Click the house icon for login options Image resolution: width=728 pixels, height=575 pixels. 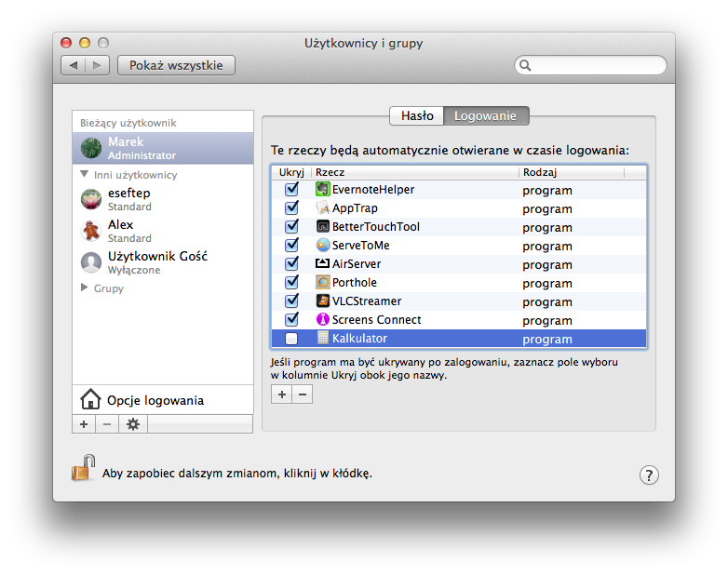(x=90, y=399)
